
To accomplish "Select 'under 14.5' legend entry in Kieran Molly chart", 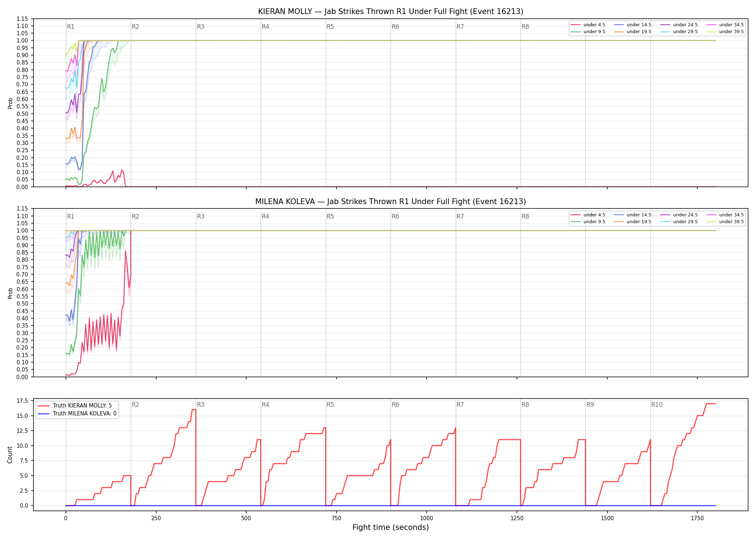I will point(633,25).
